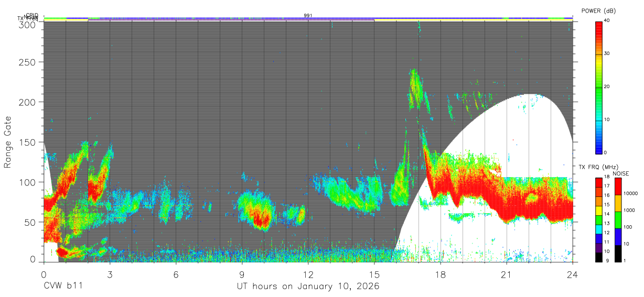Click the strong red echo band near 21 UT
This screenshot has height=297, width=644.
pyautogui.click(x=506, y=204)
